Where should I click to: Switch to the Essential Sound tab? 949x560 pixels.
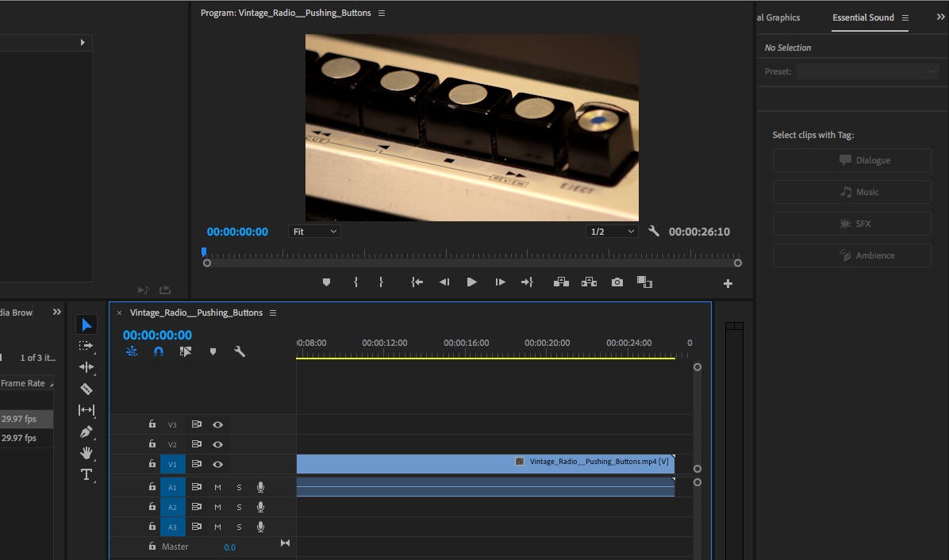click(863, 17)
